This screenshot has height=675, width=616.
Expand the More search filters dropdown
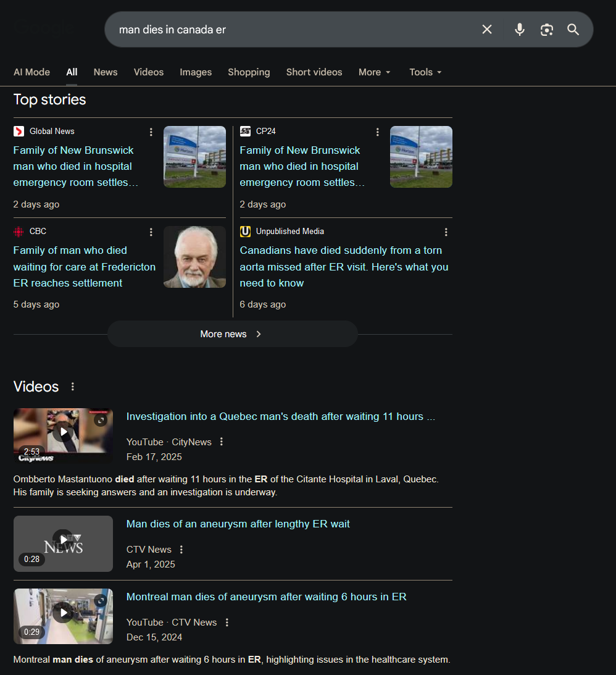pos(374,72)
